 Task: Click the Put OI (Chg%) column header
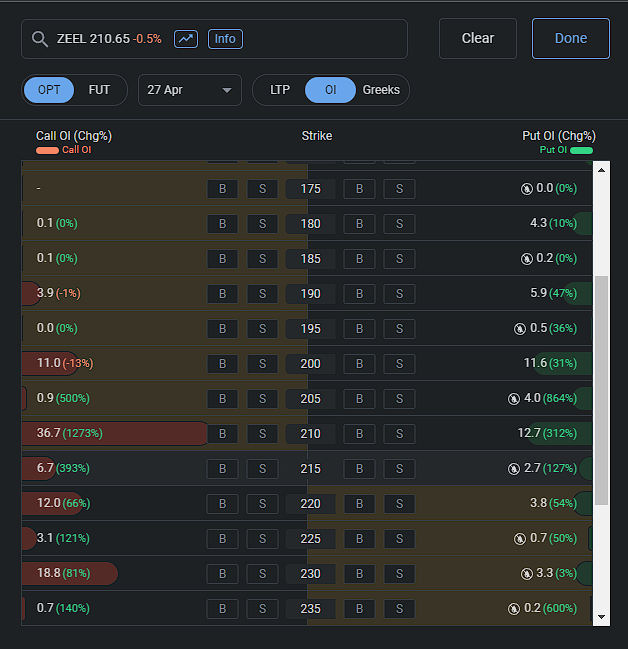click(559, 136)
